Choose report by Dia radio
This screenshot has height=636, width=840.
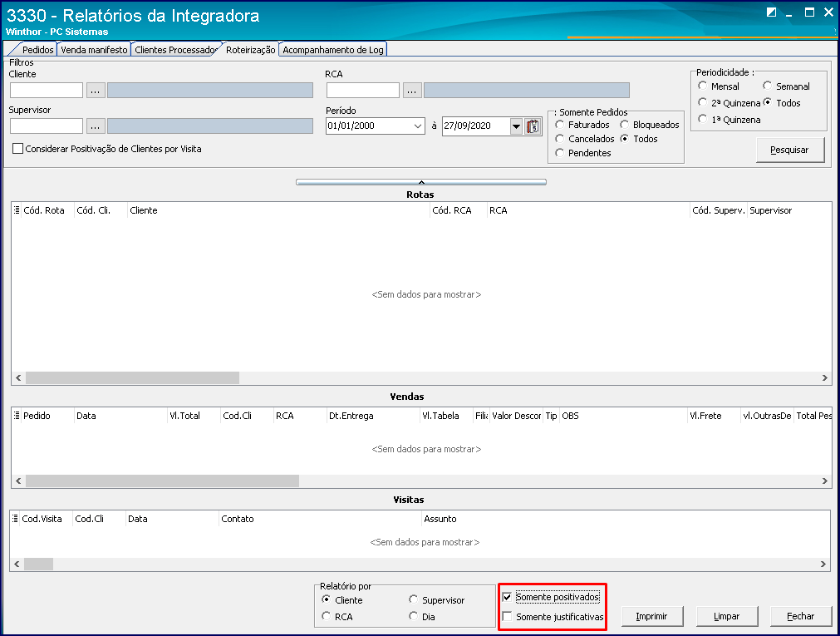click(x=413, y=616)
